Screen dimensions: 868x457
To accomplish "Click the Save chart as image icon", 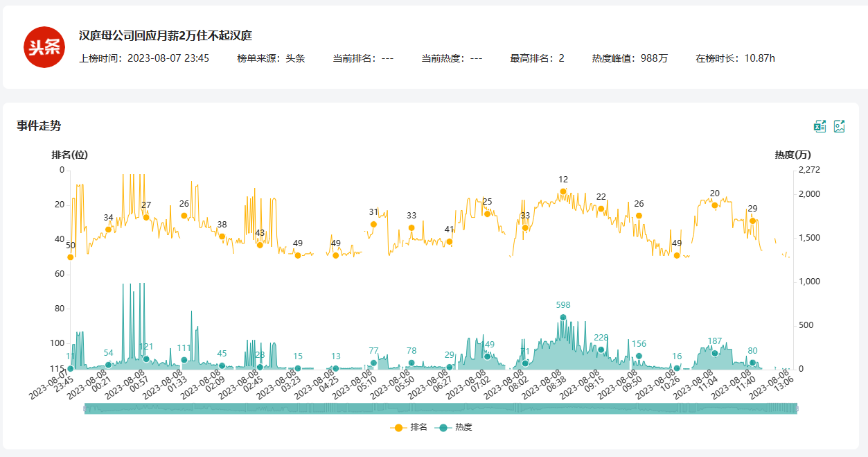I will pos(839,126).
